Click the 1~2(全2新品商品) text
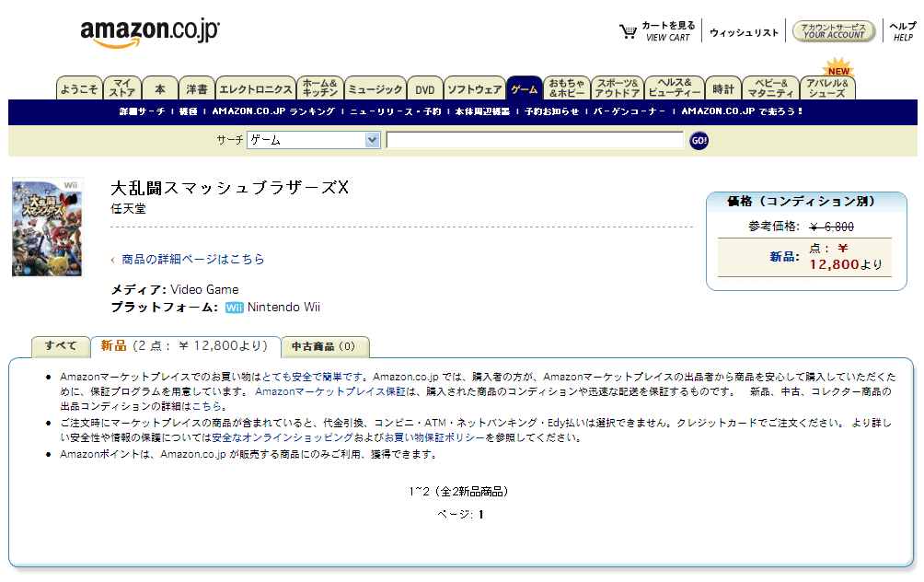 pyautogui.click(x=459, y=492)
